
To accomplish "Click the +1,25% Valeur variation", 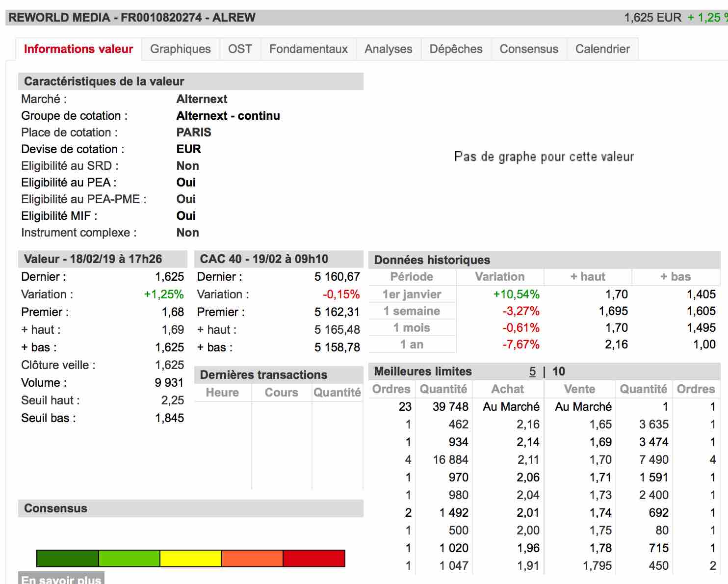I will (164, 294).
